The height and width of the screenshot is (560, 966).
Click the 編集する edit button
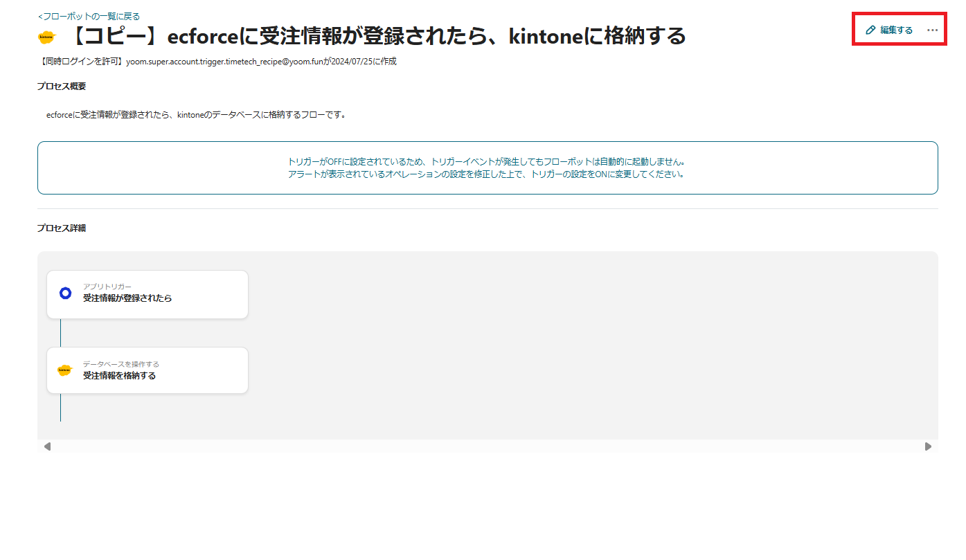(890, 30)
